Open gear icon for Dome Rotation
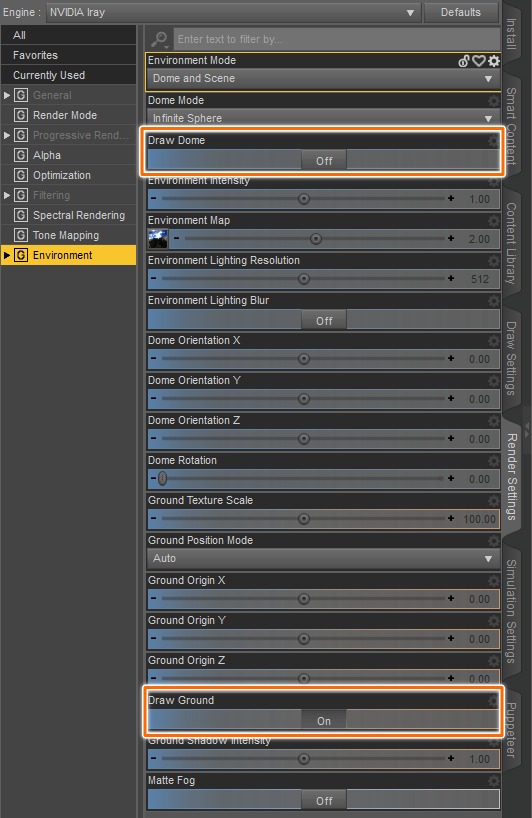Viewport: 532px width, 818px height. 493,460
